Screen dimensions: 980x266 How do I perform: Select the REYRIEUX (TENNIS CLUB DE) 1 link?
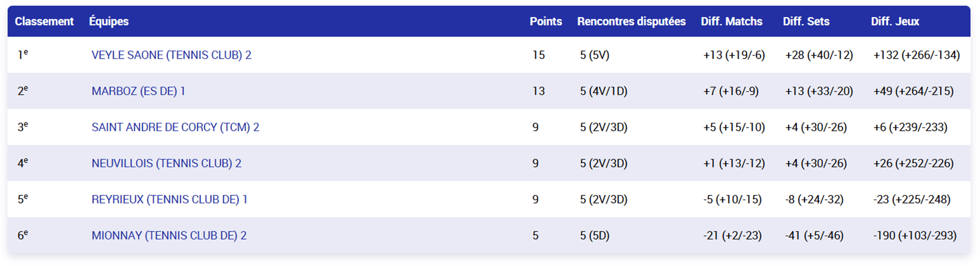[170, 199]
